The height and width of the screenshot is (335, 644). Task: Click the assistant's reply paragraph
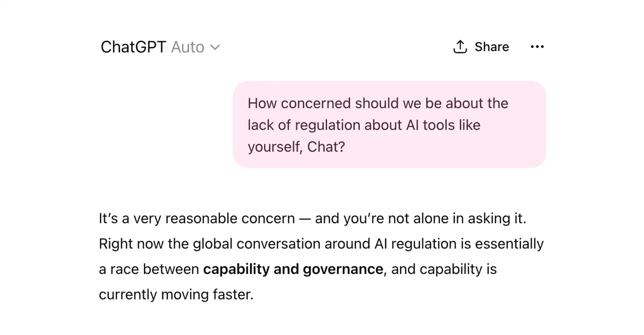click(321, 256)
